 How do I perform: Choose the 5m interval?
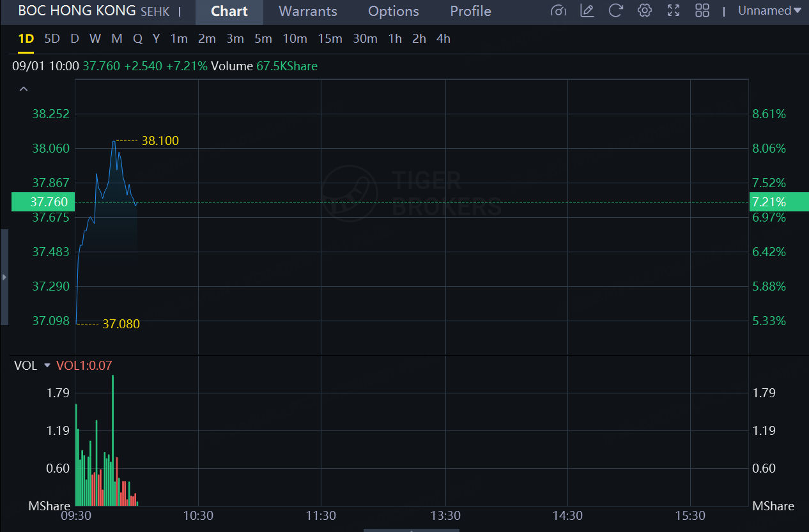[263, 39]
